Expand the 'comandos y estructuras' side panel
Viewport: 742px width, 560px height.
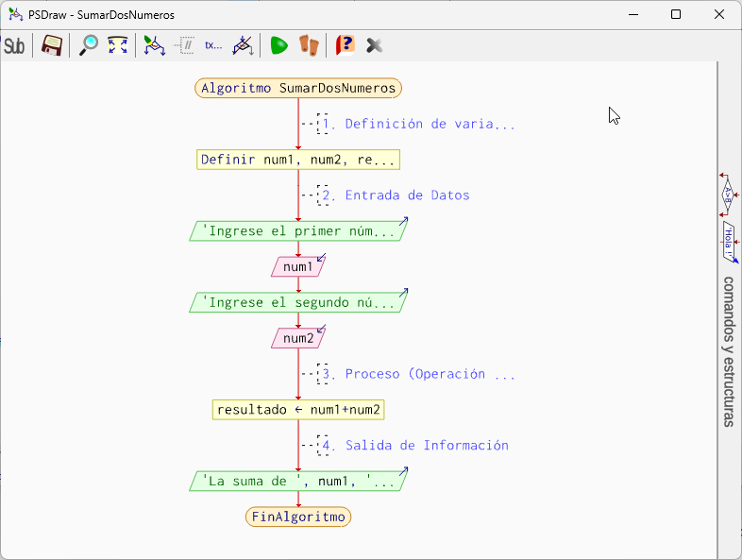[x=729, y=351]
